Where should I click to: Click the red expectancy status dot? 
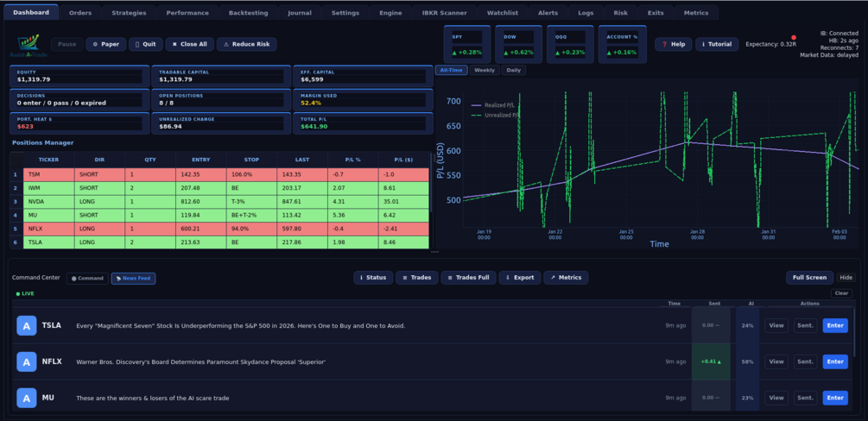pos(794,38)
